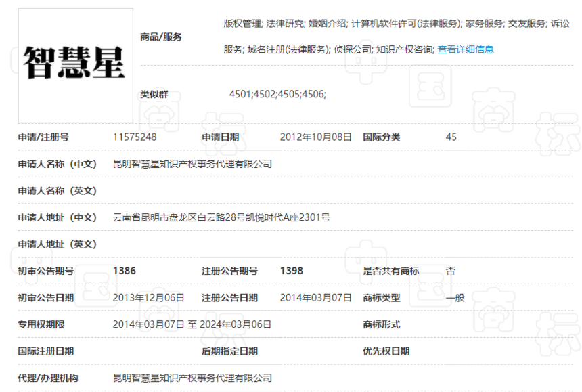
Task: Select the 申请人地址（英文）label
Action: point(57,244)
